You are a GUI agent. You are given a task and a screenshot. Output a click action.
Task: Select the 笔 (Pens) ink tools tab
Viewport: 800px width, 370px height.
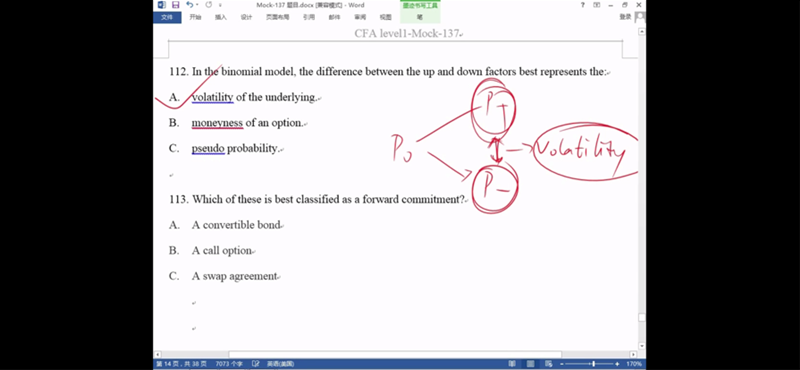click(420, 17)
